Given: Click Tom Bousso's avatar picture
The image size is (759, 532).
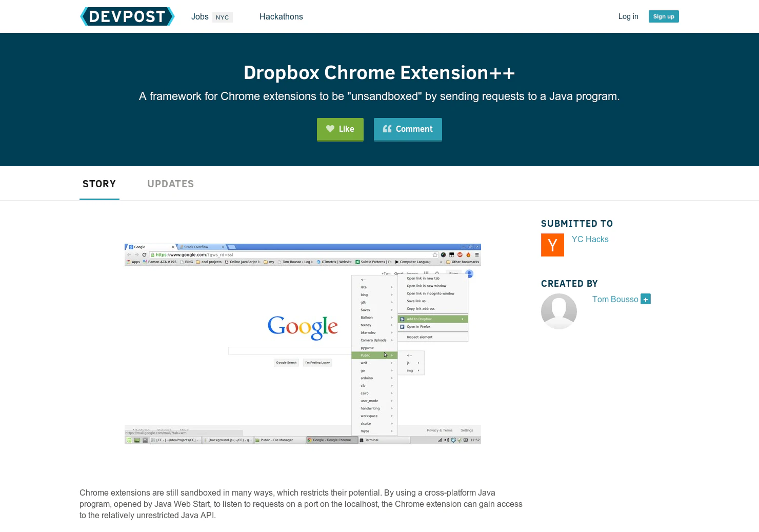Looking at the screenshot, I should [559, 311].
